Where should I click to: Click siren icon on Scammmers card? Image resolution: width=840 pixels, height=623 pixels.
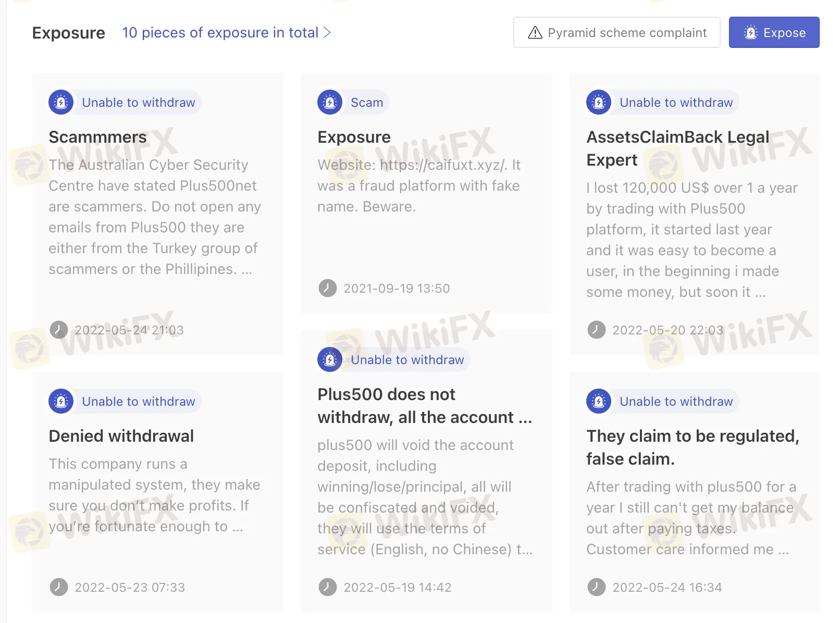coord(61,102)
